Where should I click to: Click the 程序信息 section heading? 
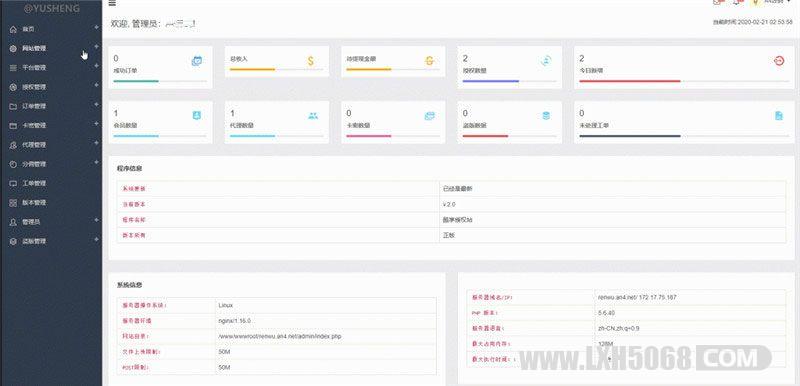[x=130, y=168]
